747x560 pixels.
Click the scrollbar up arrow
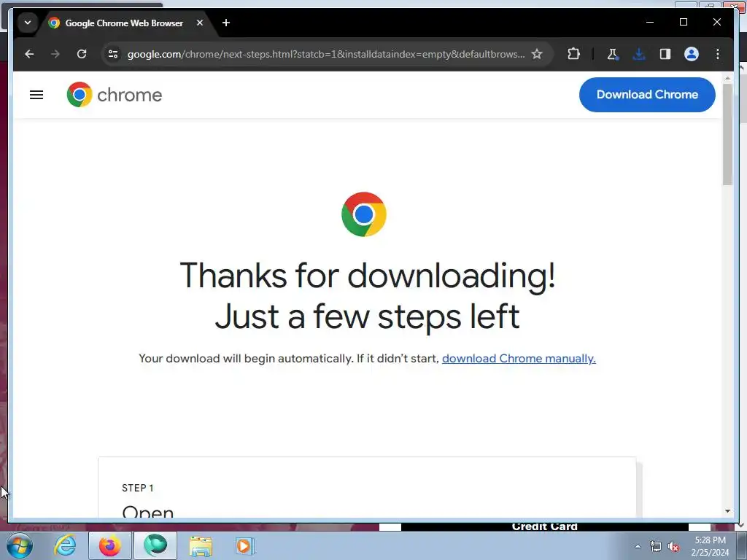coord(727,78)
